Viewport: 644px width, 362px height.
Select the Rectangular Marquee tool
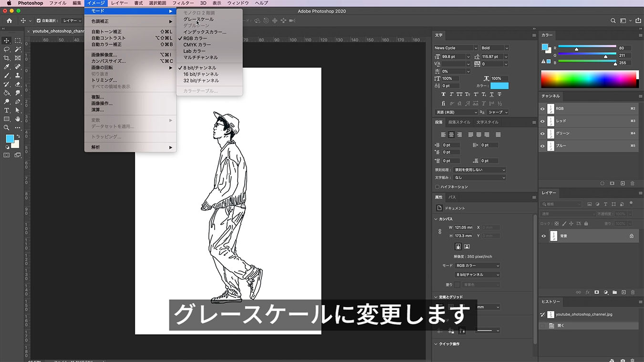18,41
